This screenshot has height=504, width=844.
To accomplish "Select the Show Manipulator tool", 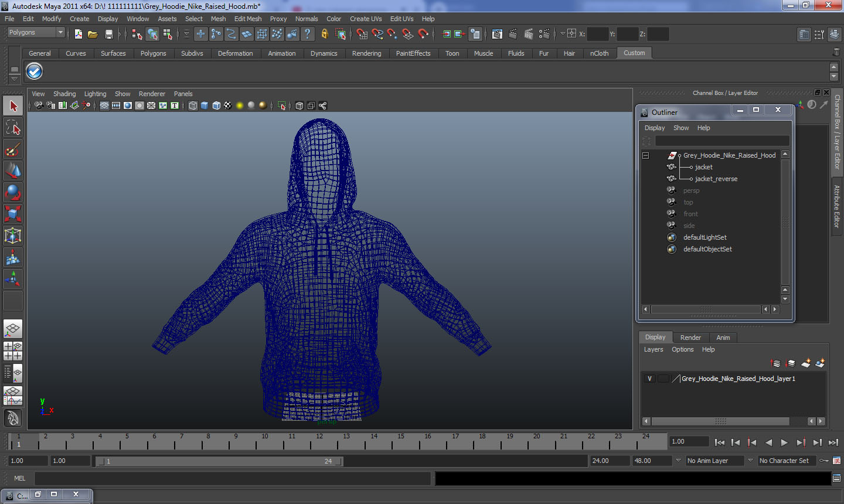I will [x=13, y=279].
